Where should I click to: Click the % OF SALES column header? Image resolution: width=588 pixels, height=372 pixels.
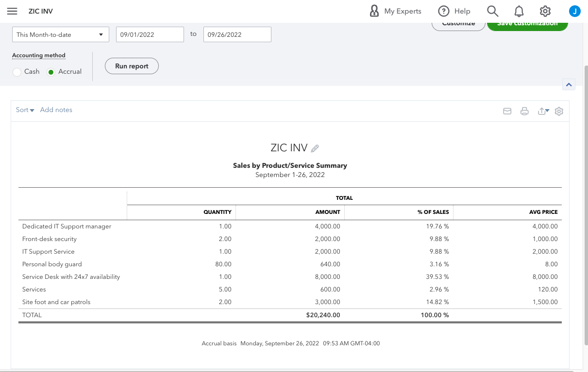coord(433,212)
